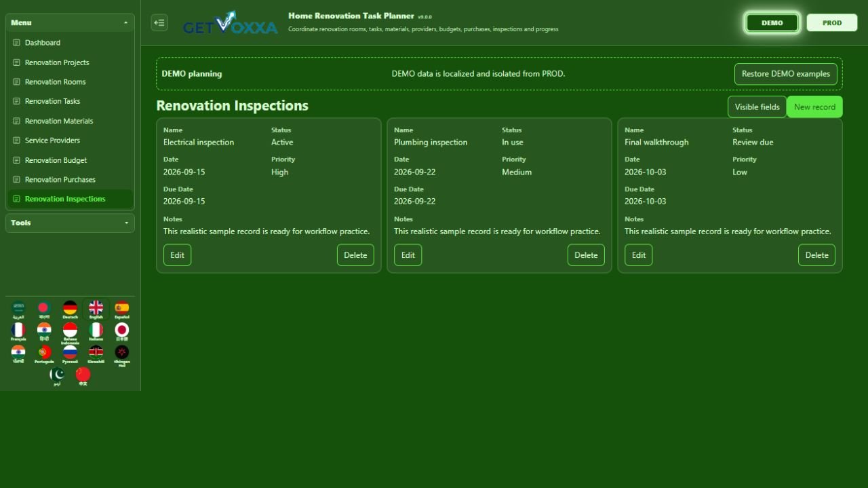
Task: Click the icon beside Renovation Rooms
Action: coord(17,82)
